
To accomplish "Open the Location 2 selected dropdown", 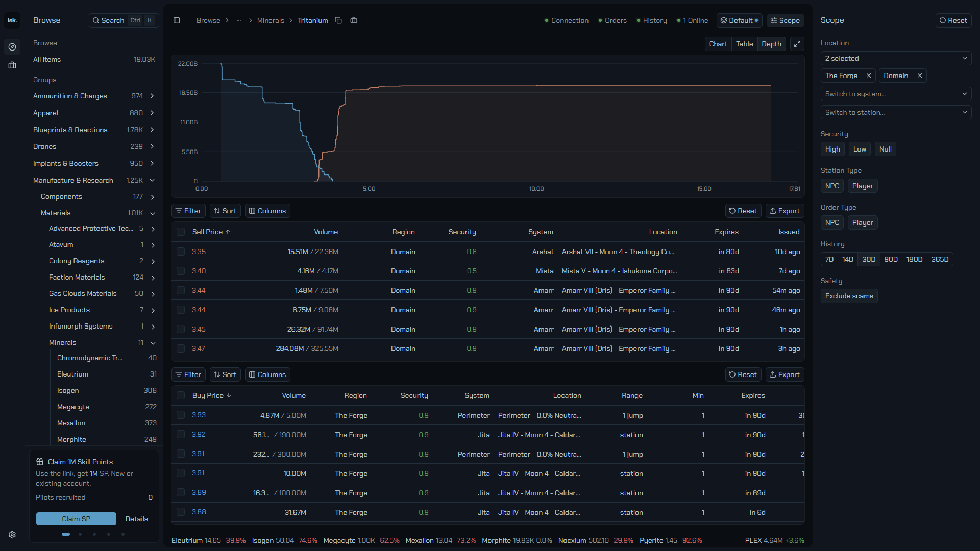I will 896,58.
